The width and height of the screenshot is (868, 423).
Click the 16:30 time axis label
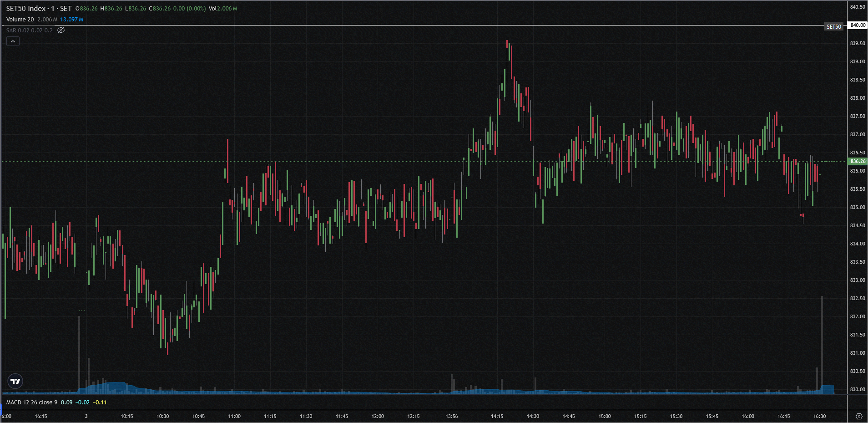pos(819,416)
